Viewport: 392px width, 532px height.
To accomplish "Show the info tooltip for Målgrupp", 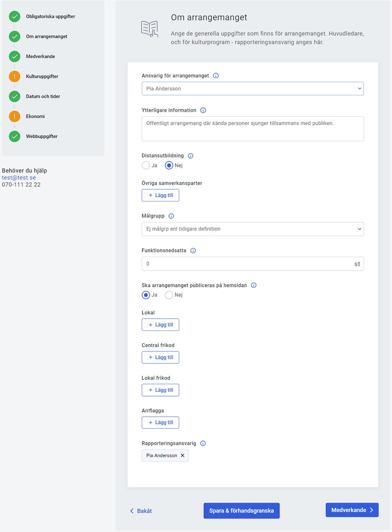I will pos(171,216).
